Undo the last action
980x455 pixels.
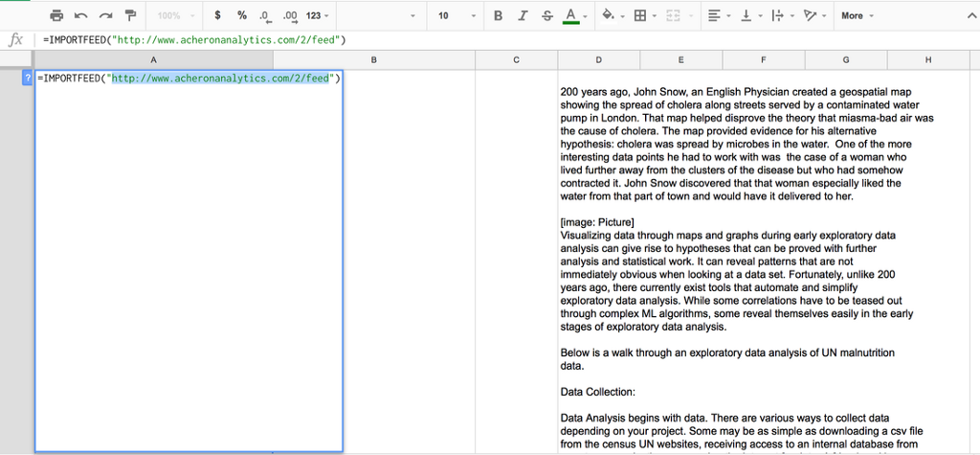click(80, 16)
